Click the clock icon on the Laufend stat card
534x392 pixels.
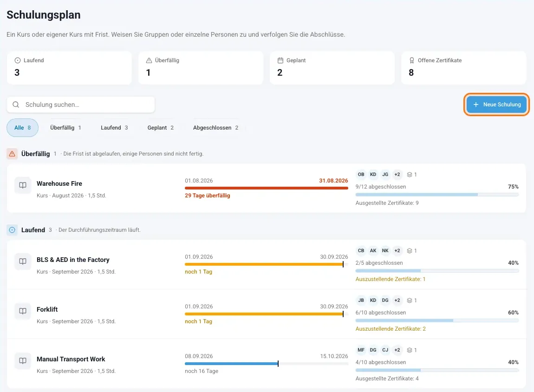click(17, 60)
